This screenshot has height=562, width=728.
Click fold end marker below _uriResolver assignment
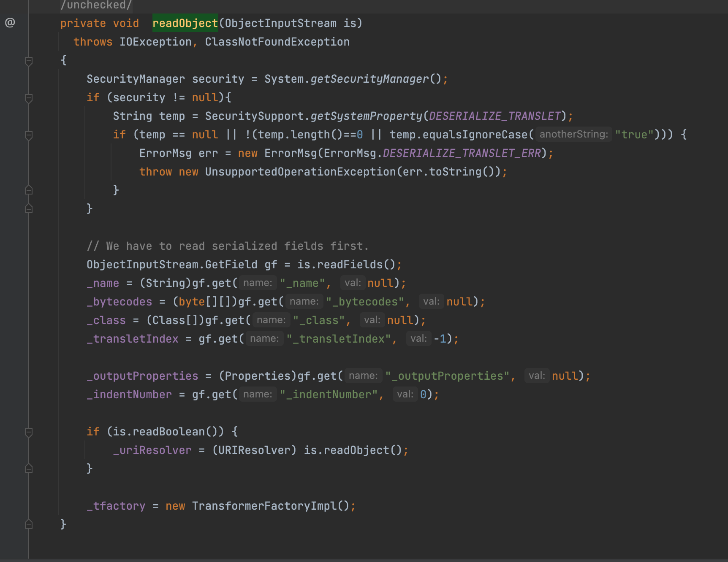29,469
